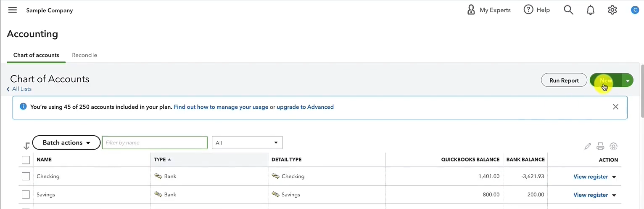Open notifications bell
644x209 pixels.
(590, 10)
